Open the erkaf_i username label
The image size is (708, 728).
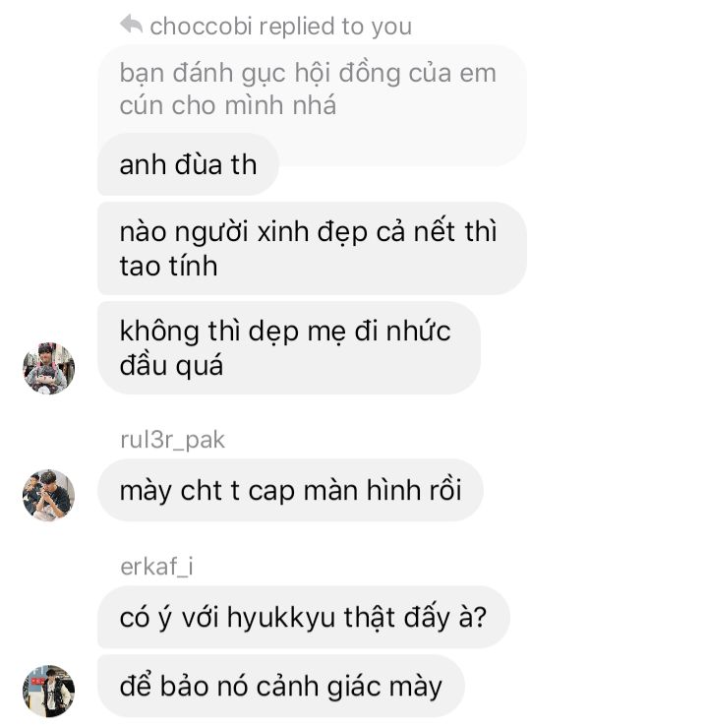[156, 567]
